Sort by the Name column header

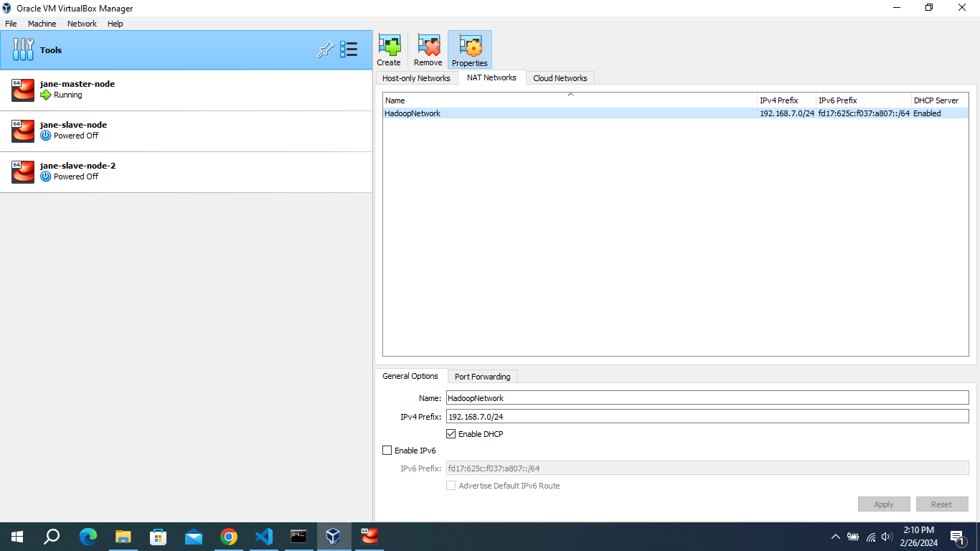coord(570,100)
